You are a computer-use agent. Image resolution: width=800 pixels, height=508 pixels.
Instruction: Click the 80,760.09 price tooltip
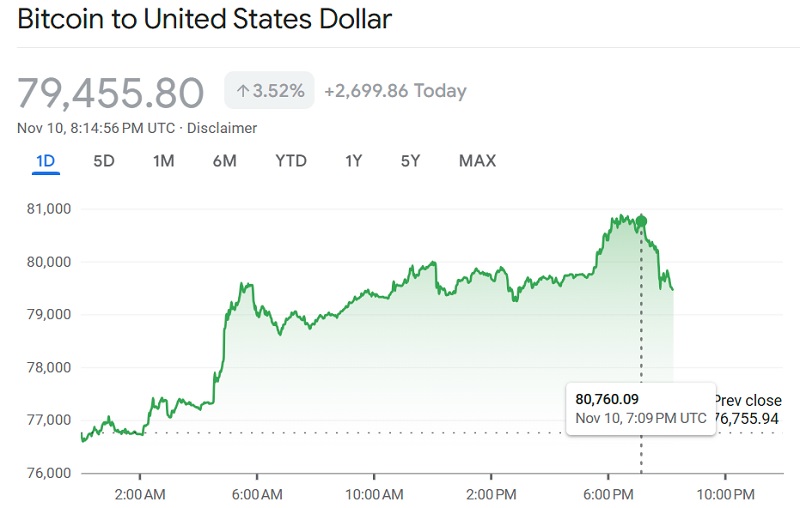tap(640, 408)
